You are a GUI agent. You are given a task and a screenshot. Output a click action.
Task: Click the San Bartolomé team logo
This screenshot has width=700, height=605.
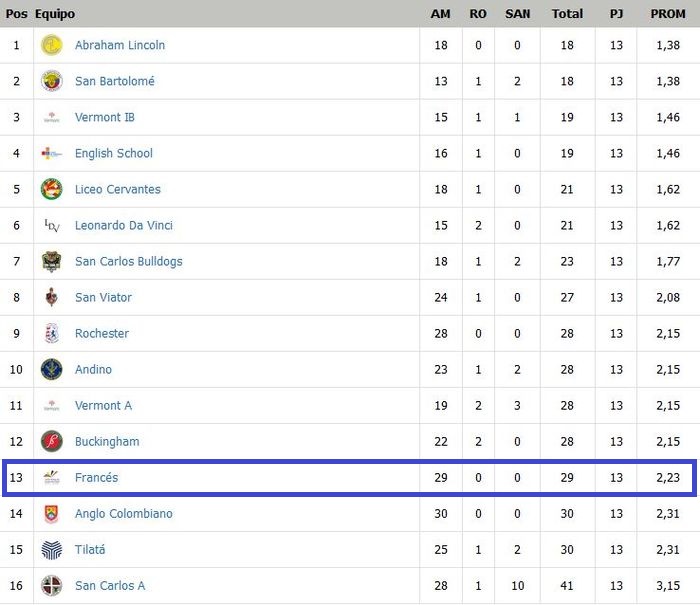[52, 81]
